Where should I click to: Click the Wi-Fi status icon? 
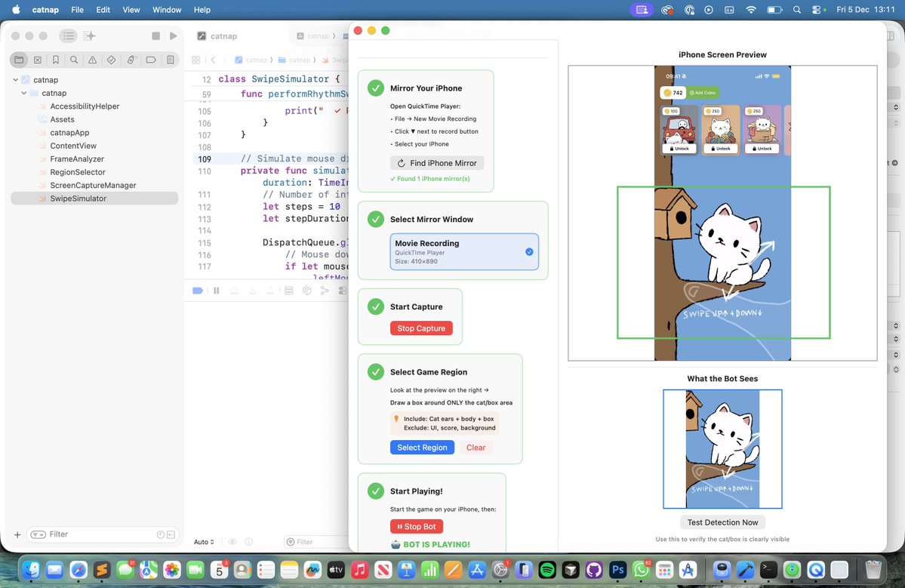pos(751,10)
